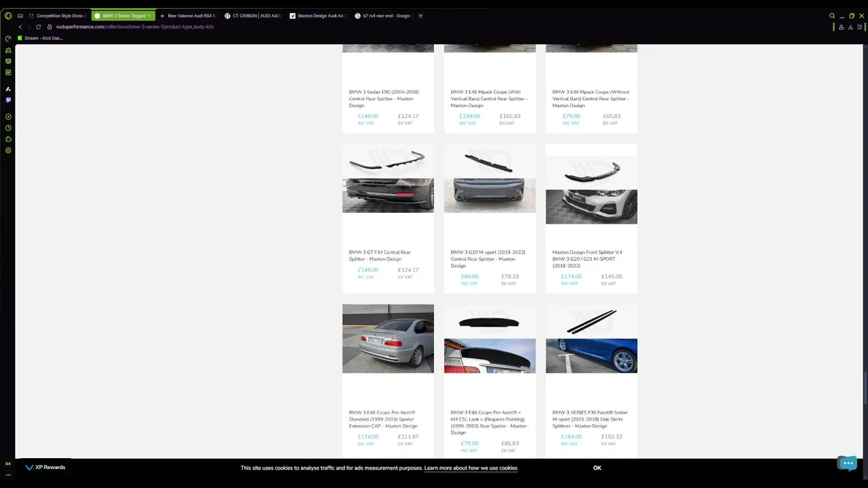Open the chat widget bubble
The image size is (868, 488).
848,463
